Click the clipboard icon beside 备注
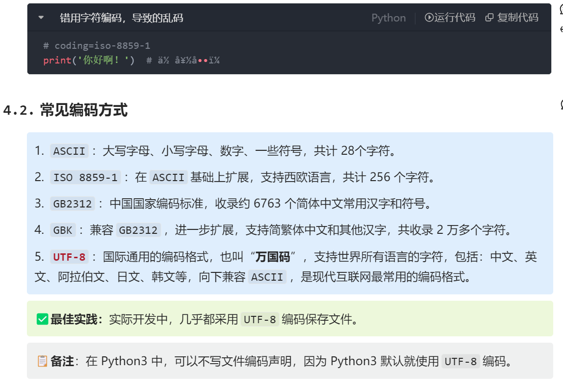The width and height of the screenshot is (563, 392). tap(43, 361)
